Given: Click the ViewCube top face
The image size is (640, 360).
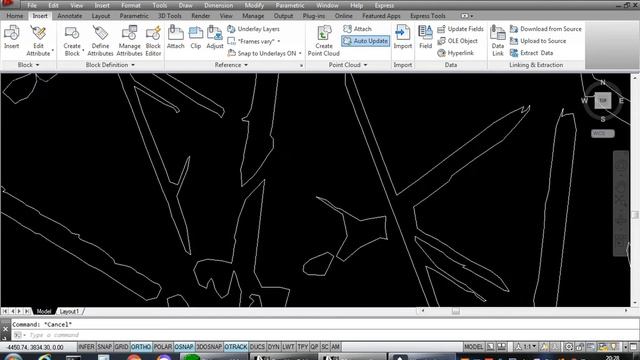Looking at the screenshot, I should coord(603,100).
